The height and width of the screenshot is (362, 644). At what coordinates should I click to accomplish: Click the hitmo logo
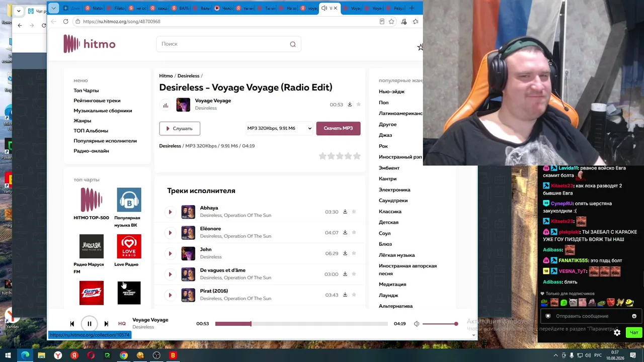(x=90, y=44)
